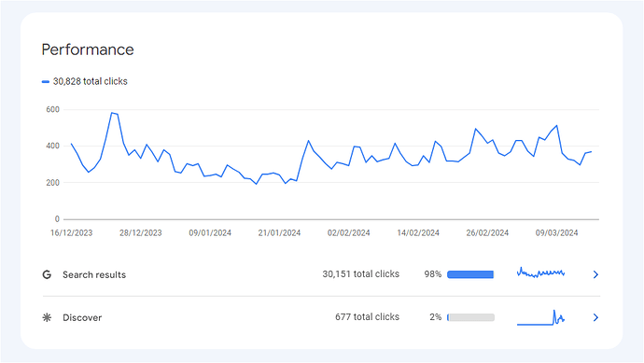Image resolution: width=644 pixels, height=363 pixels.
Task: Click the 98% blue progress bar
Action: [x=470, y=274]
